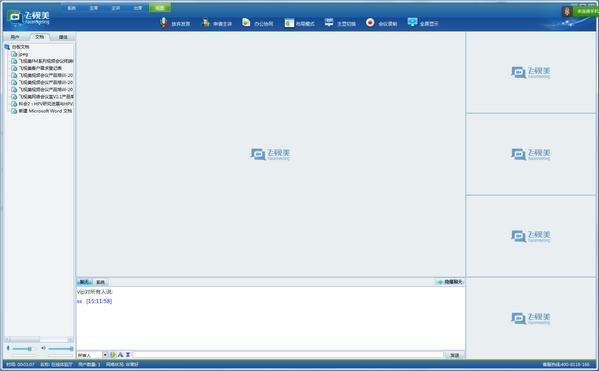Click the main display switch monitor icon
Image resolution: width=599 pixels, height=371 pixels.
(329, 23)
